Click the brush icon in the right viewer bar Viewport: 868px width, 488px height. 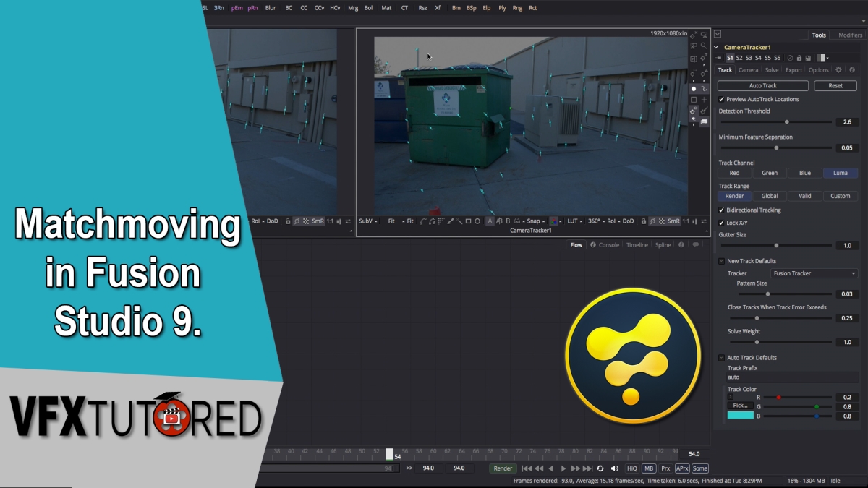tap(450, 221)
